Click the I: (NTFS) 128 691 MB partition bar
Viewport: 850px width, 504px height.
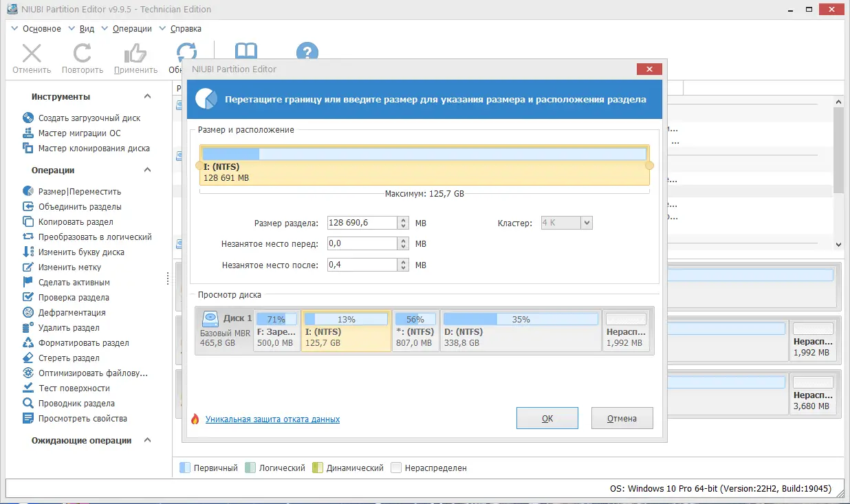pyautogui.click(x=424, y=165)
